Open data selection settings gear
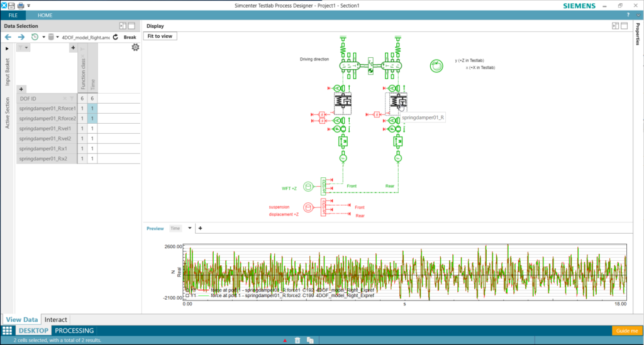This screenshot has width=644, height=345. [135, 47]
